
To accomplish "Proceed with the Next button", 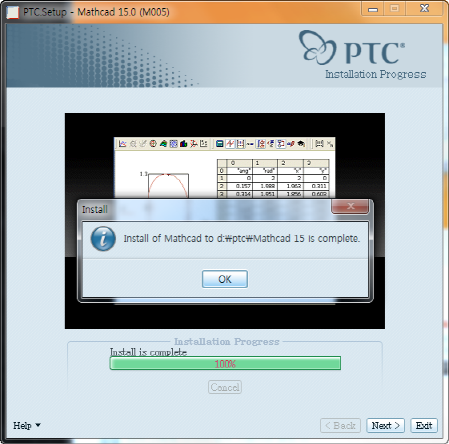I will (385, 426).
